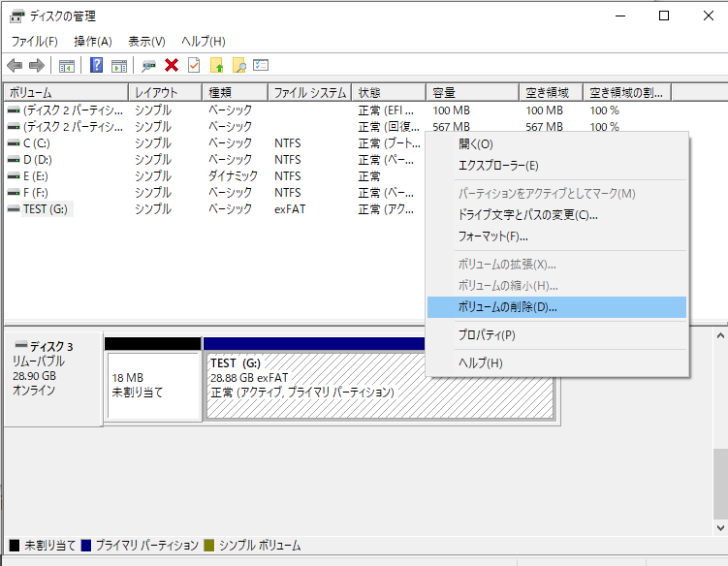Click the drive icon for F (F:)
The width and height of the screenshot is (728, 566).
pyautogui.click(x=14, y=193)
